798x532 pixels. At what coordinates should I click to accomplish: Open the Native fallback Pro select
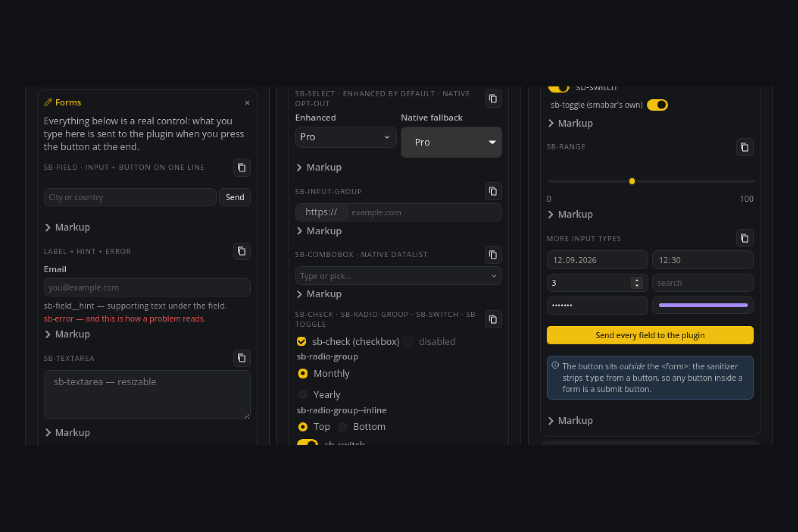[451, 142]
